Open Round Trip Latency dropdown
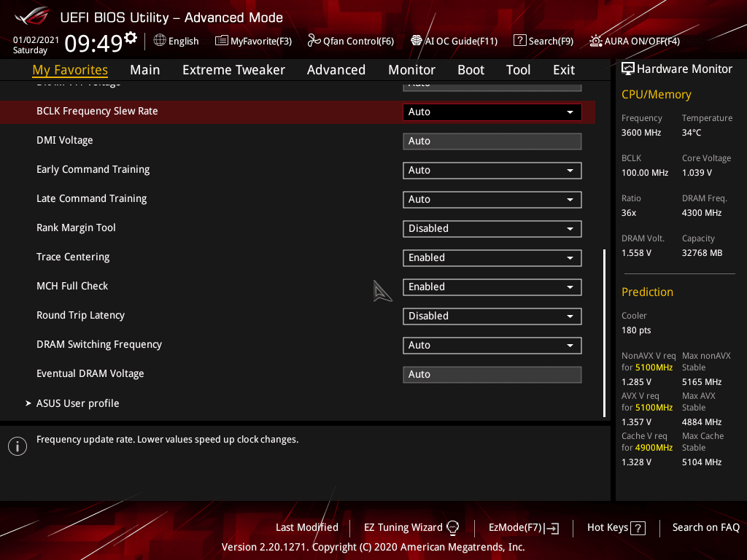 tap(492, 316)
